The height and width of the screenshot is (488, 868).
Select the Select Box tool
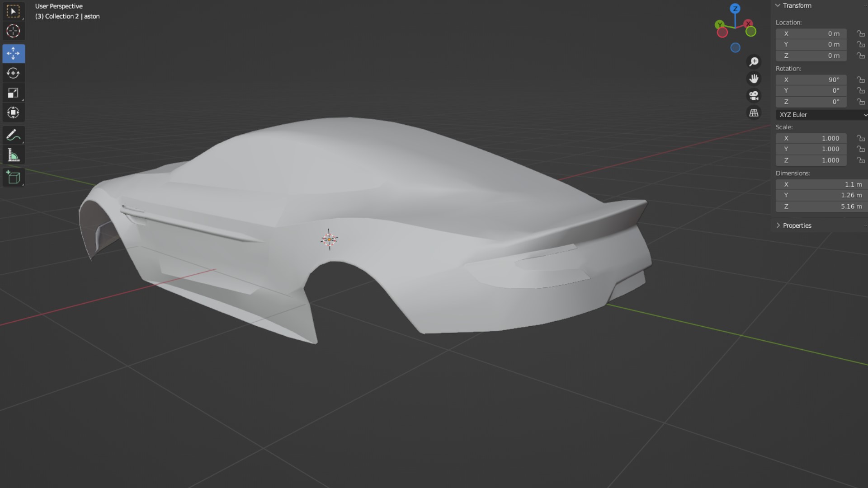13,11
